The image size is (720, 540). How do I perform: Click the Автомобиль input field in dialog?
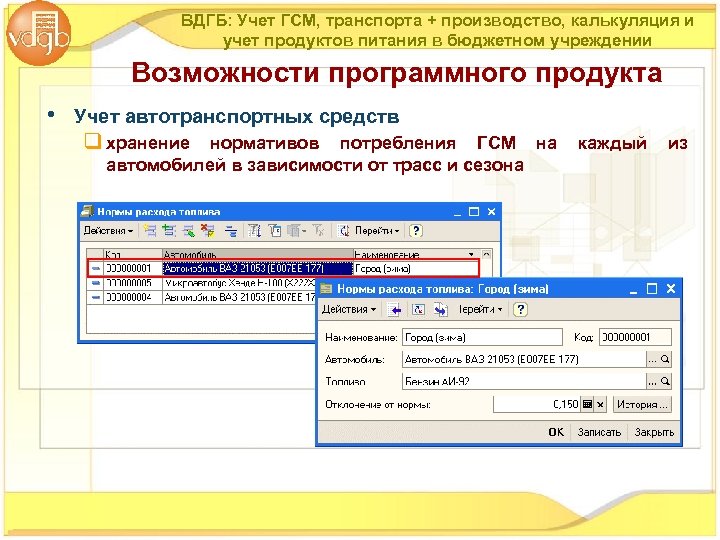coord(524,360)
